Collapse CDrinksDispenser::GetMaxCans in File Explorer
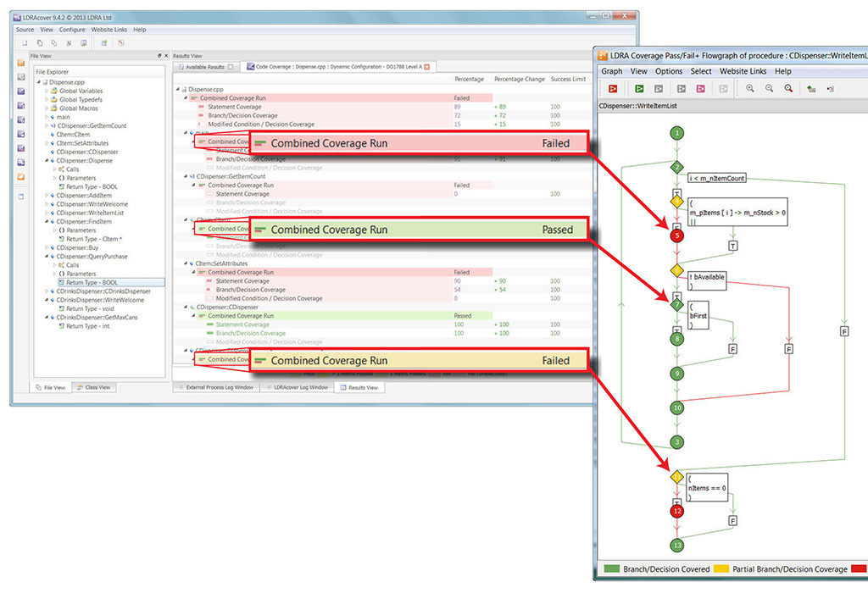Viewport: 868px width, 593px height. click(47, 318)
